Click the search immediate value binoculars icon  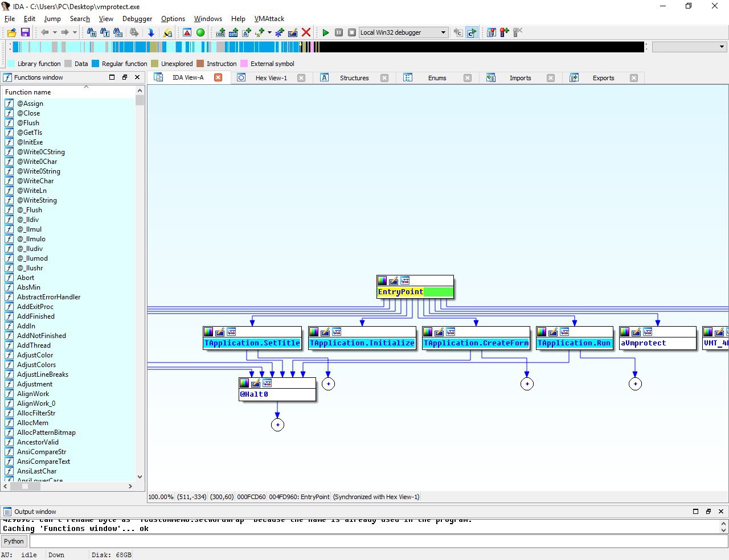91,32
